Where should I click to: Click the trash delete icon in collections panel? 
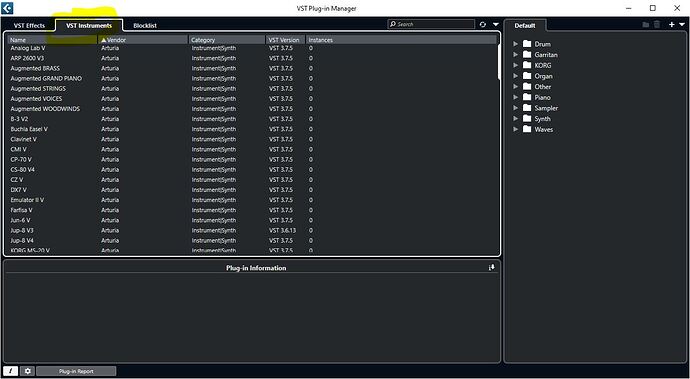[x=657, y=25]
